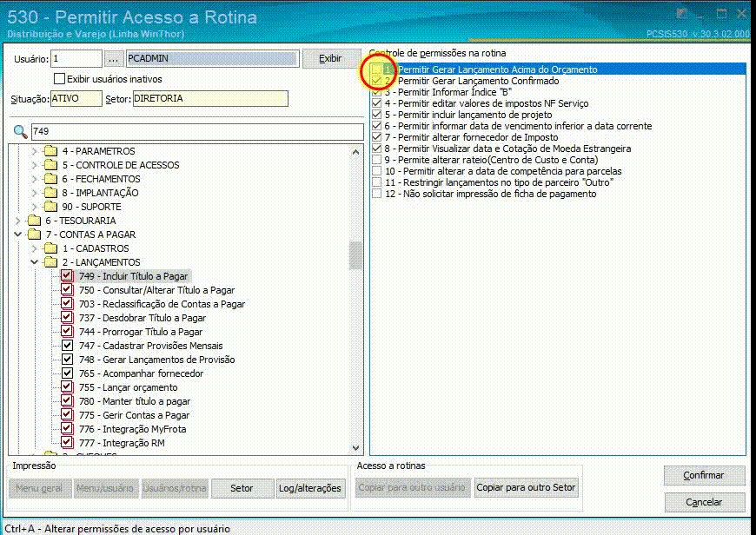Click folder icon of 1 - CADASTROS
756x535 pixels.
(50, 248)
